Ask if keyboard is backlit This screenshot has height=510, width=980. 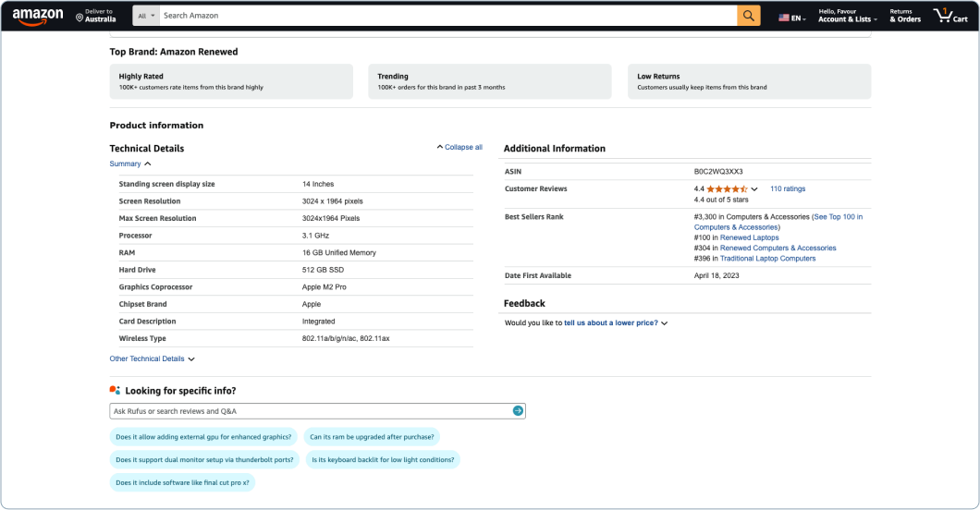(383, 460)
